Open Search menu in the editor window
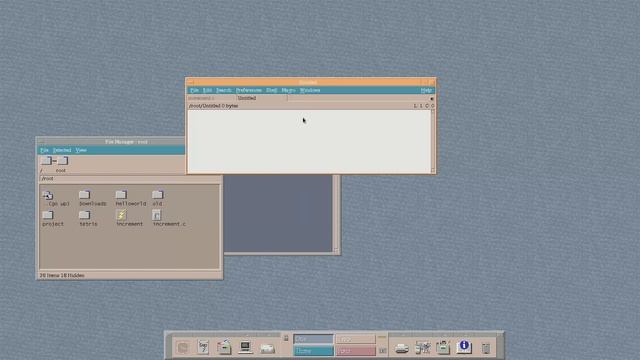 [224, 90]
